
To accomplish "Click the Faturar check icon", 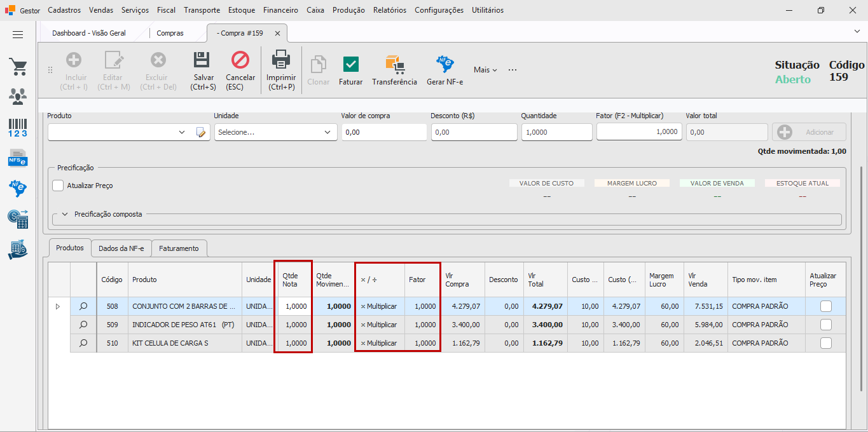I will coord(350,64).
